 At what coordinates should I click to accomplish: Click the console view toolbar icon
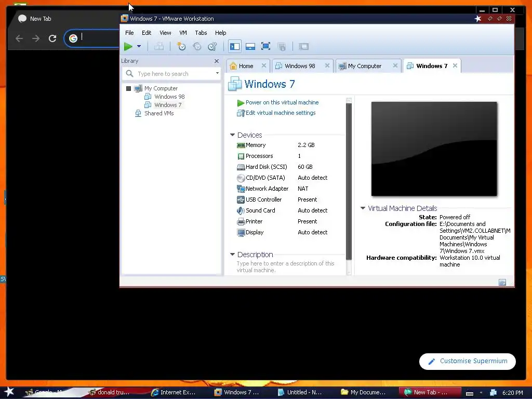(303, 46)
